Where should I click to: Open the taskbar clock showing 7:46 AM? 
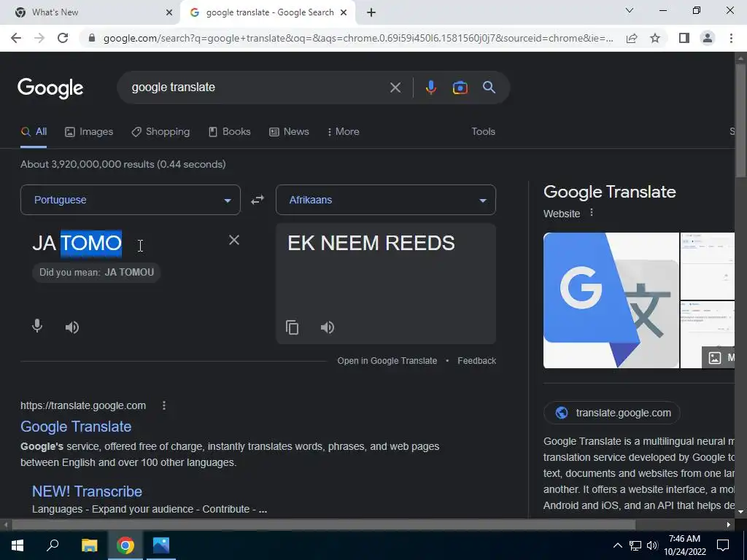point(684,545)
